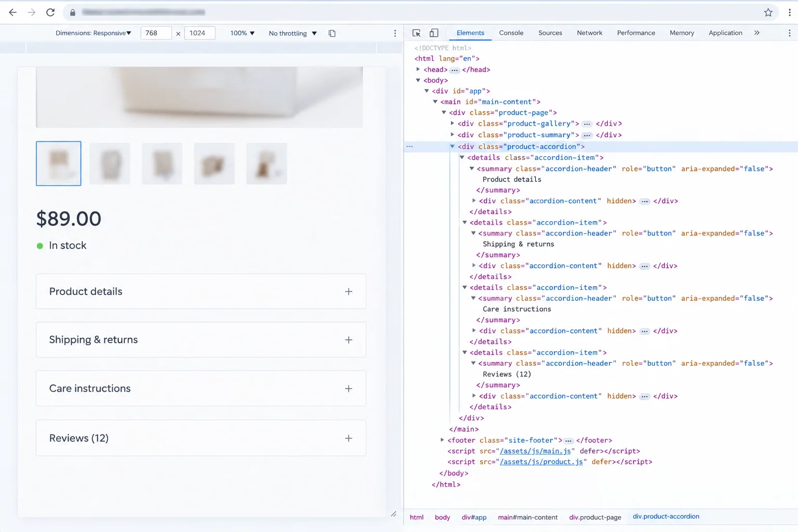Viewport: 798px width, 532px height.
Task: Click the viewport resize handle at bottom corner
Action: (x=393, y=514)
